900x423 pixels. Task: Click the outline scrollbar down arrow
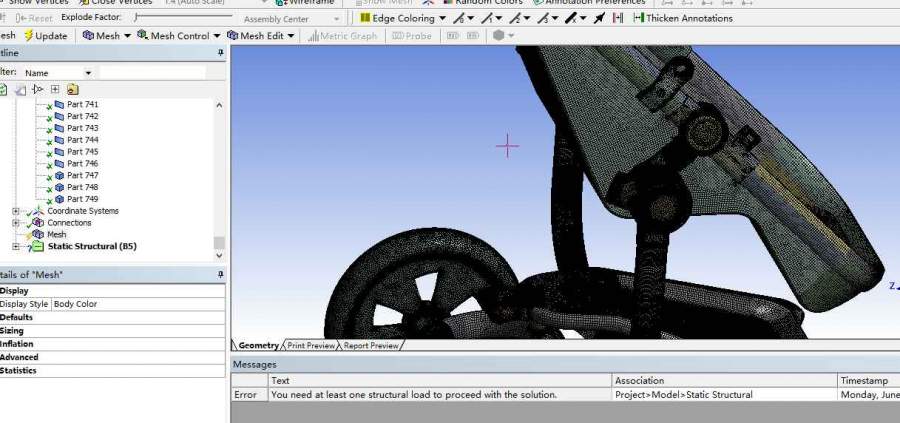[x=219, y=256]
